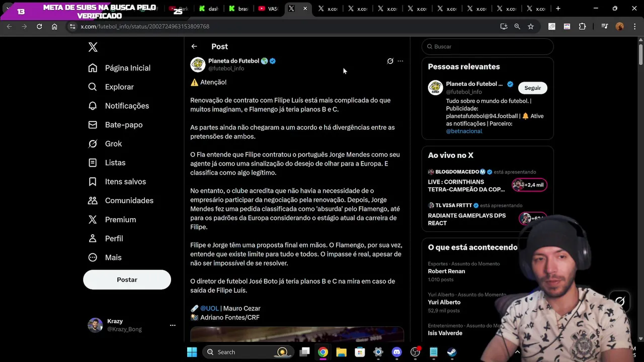This screenshot has width=644, height=362.
Task: Open Planeta do Futebol post author name
Action: [x=233, y=61]
